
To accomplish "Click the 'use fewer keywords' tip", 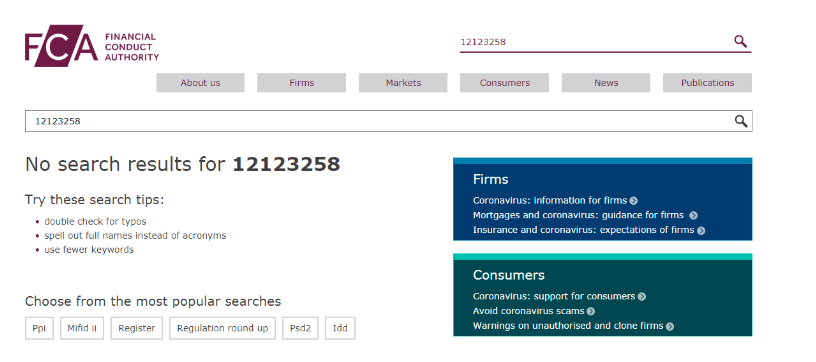I will point(89,250).
